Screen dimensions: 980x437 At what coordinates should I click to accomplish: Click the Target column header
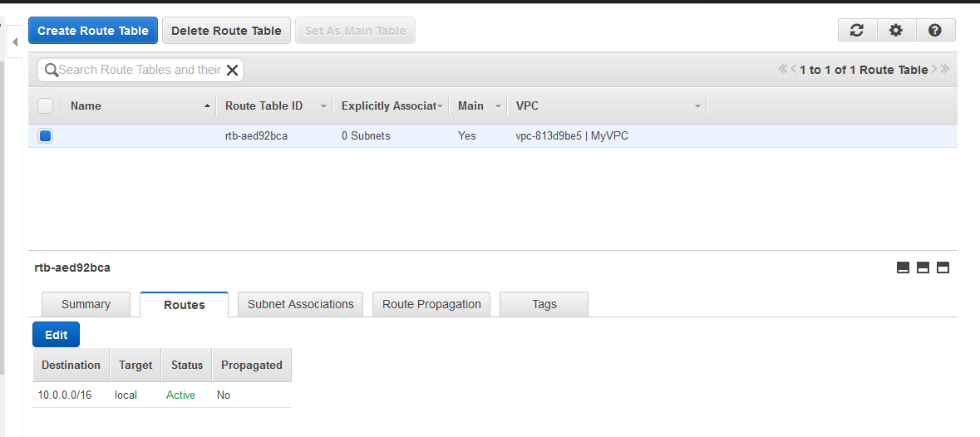(135, 366)
